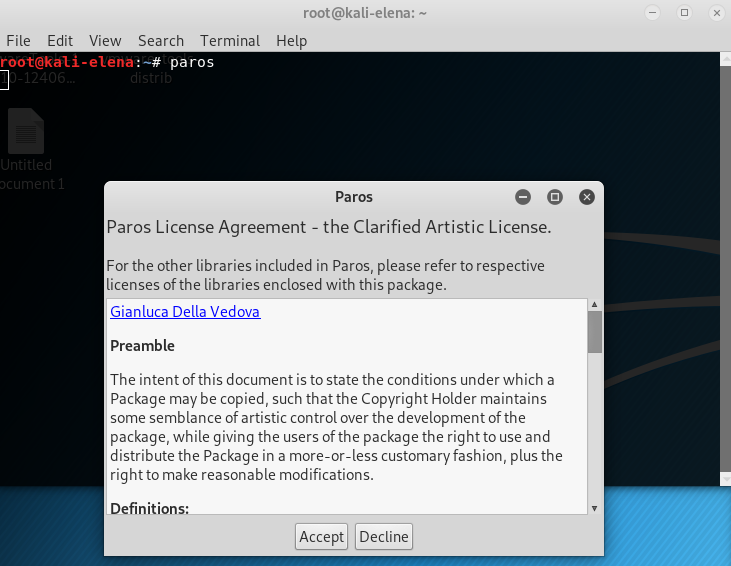
Task: Click the terminal prompt line with paros
Action: coord(107,62)
